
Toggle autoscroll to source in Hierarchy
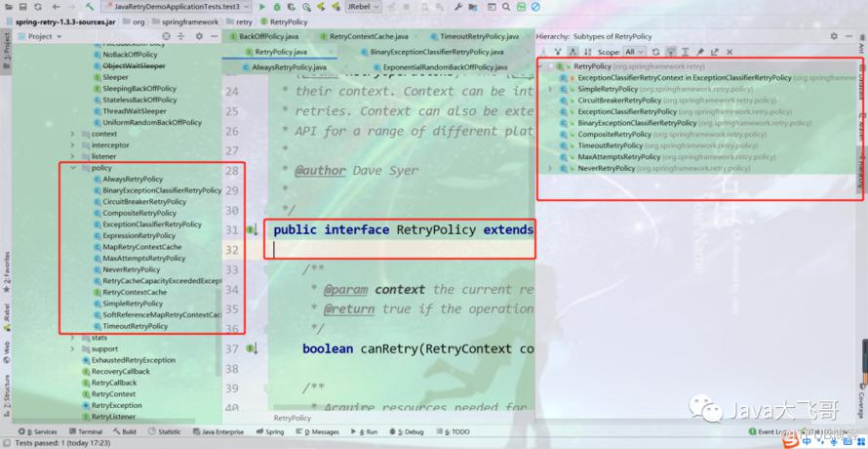(x=671, y=51)
